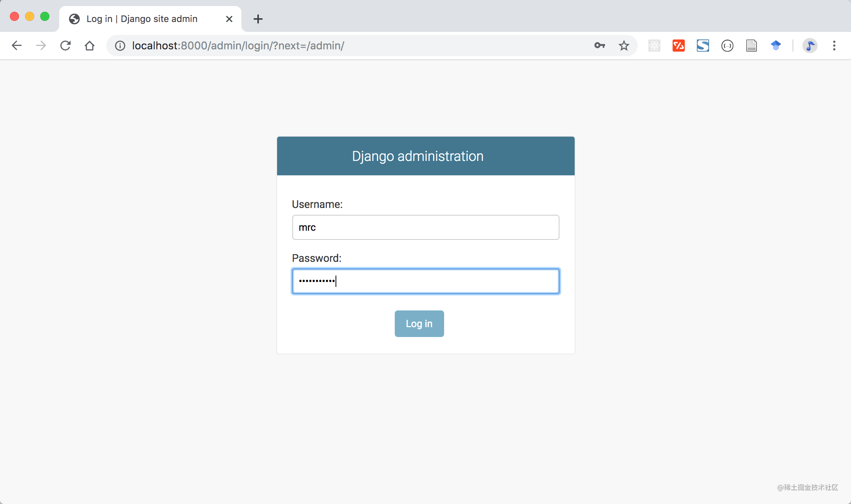
Task: Click the 'Username:' label
Action: (317, 205)
